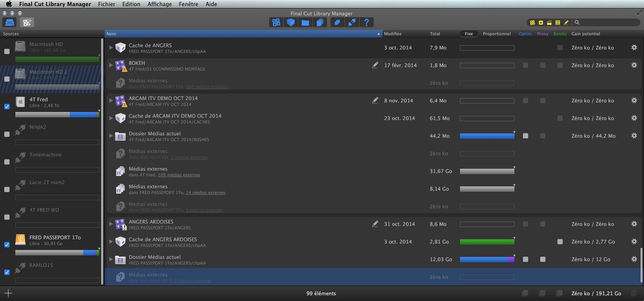Check the Lacie 2T num2 source checkbox
644x301 pixels.
(7, 189)
